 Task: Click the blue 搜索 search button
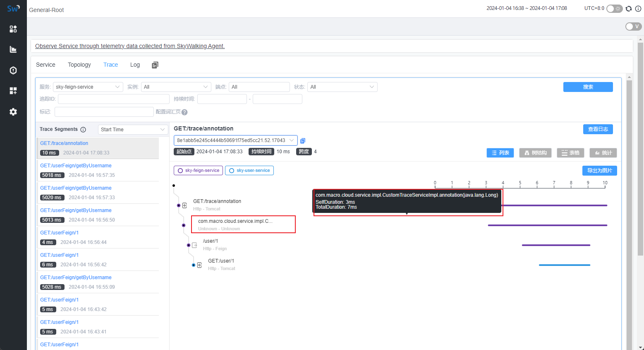(x=588, y=87)
